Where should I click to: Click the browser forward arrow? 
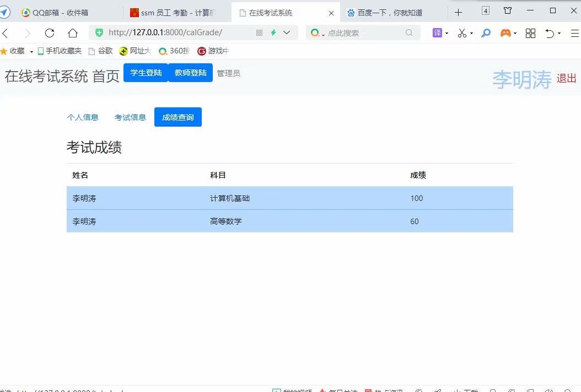point(28,34)
